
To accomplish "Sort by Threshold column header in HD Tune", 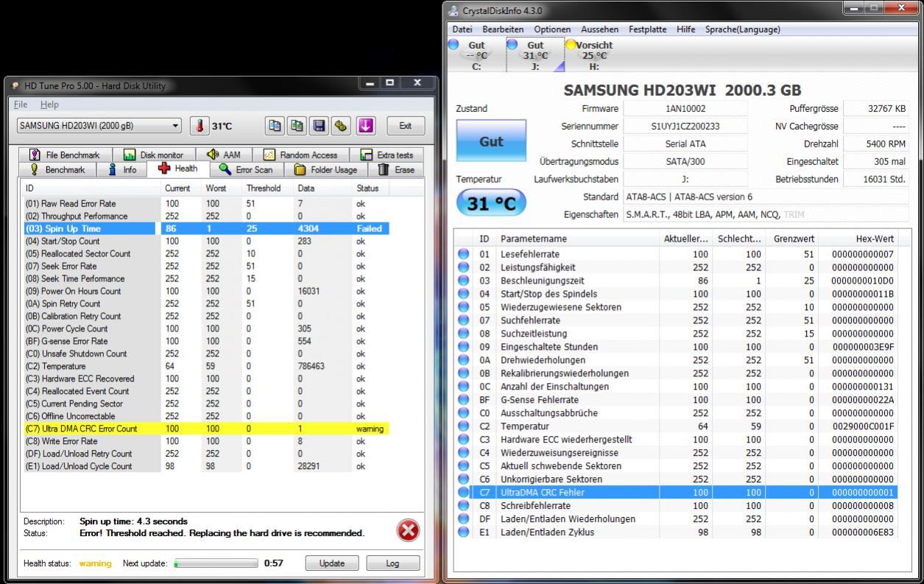I will (x=263, y=188).
